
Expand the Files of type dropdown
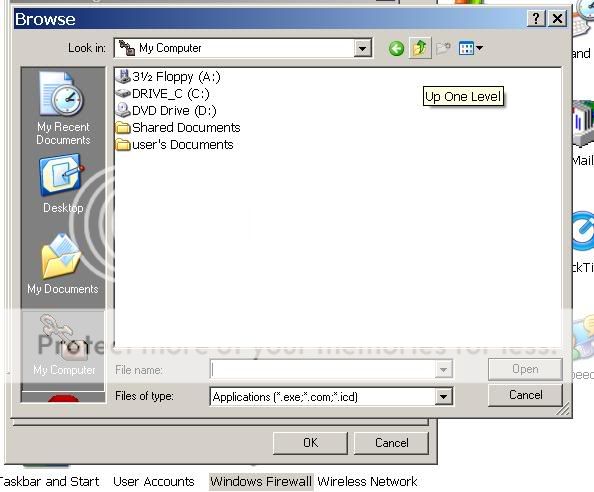point(443,397)
